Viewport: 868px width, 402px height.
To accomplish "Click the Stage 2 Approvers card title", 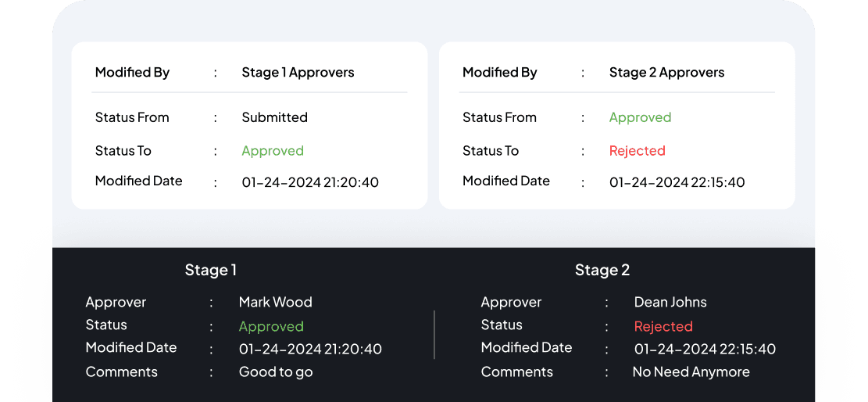I will point(666,73).
